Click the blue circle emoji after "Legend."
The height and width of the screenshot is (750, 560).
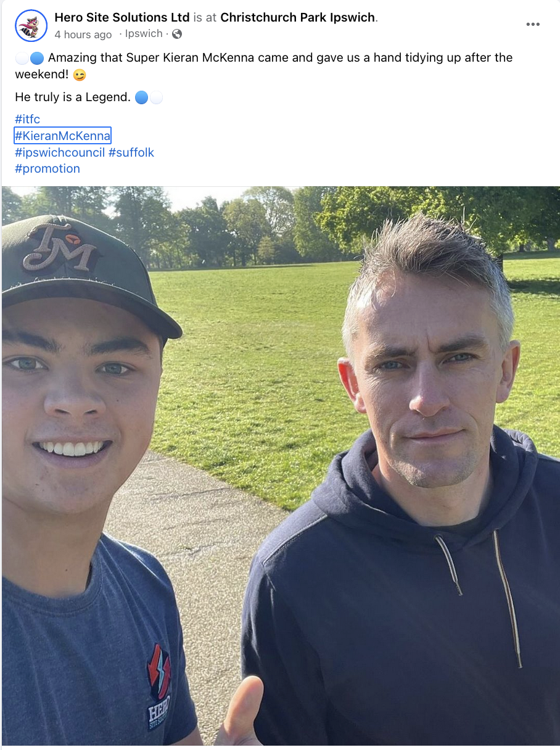pyautogui.click(x=141, y=97)
